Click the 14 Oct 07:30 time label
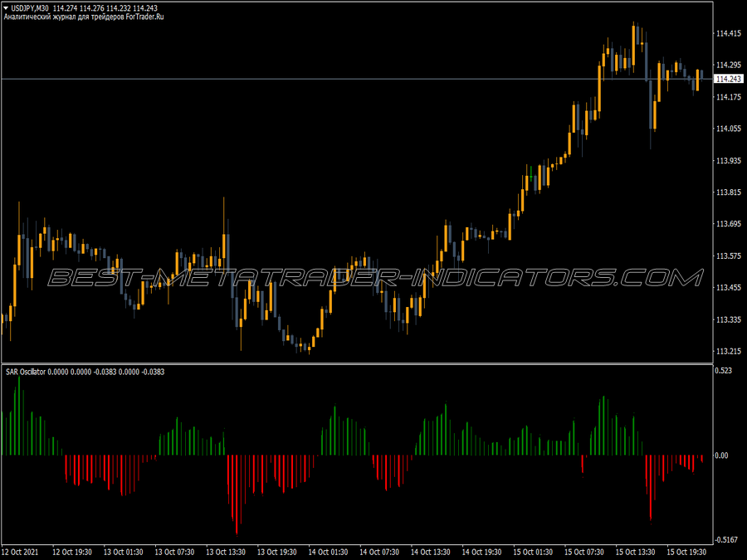The width and height of the screenshot is (747, 560). click(379, 553)
